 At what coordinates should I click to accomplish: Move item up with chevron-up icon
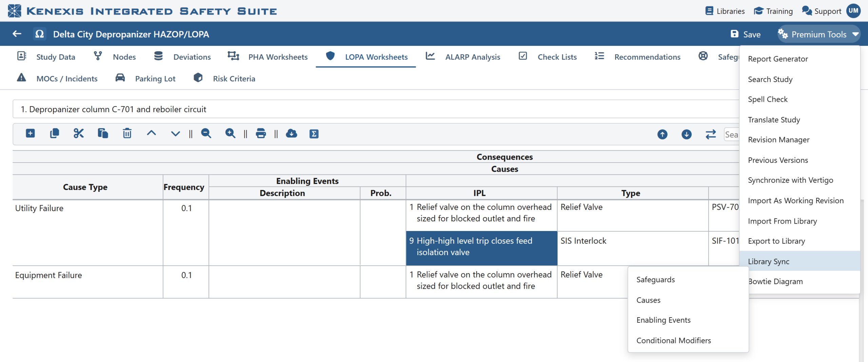pyautogui.click(x=151, y=133)
